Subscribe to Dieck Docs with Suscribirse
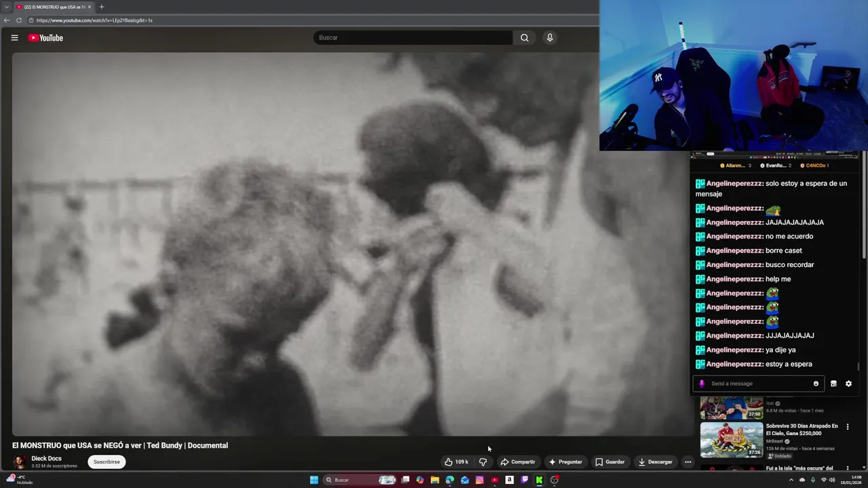The image size is (868, 488). click(x=106, y=462)
